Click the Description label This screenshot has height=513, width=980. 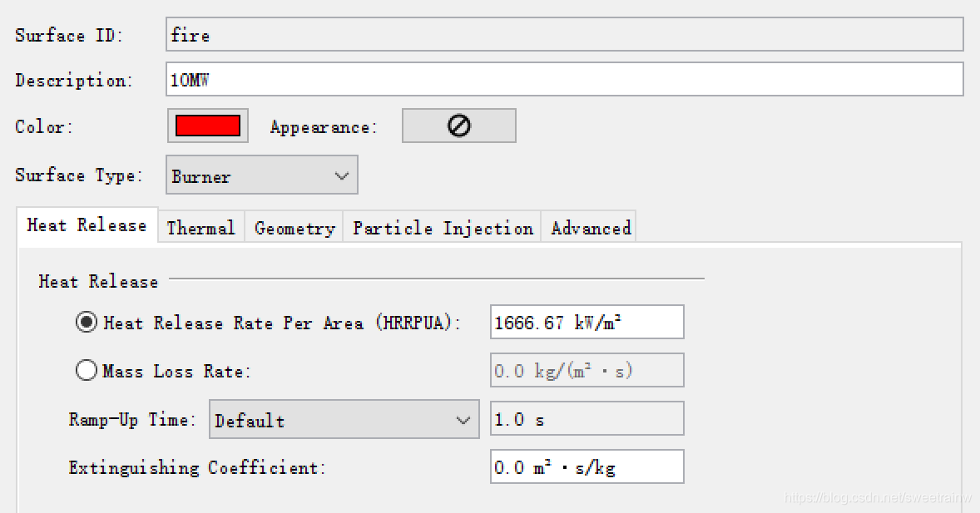(x=74, y=81)
